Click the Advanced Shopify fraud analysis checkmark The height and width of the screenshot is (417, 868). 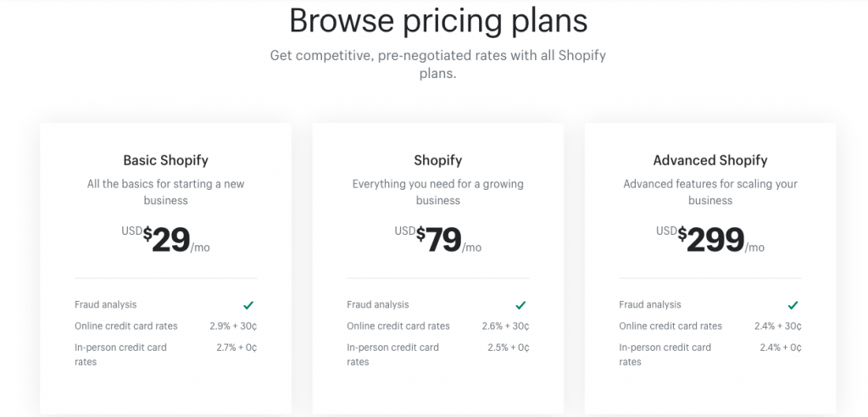(793, 305)
